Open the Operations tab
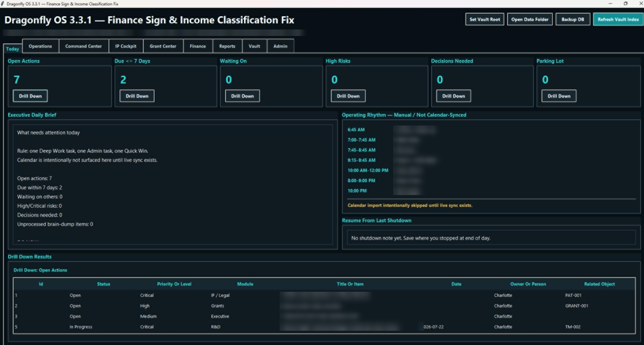This screenshot has width=644, height=345. [x=40, y=46]
